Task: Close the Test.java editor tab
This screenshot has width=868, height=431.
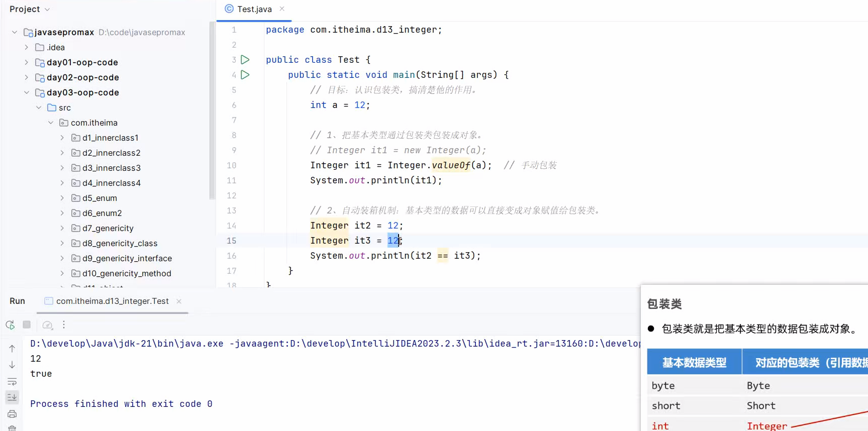Action: 282,9
